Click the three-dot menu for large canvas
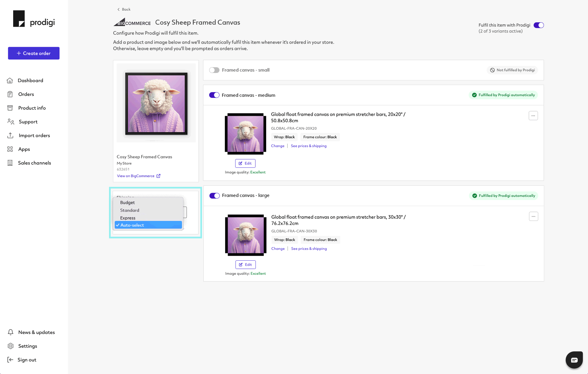 click(x=533, y=216)
